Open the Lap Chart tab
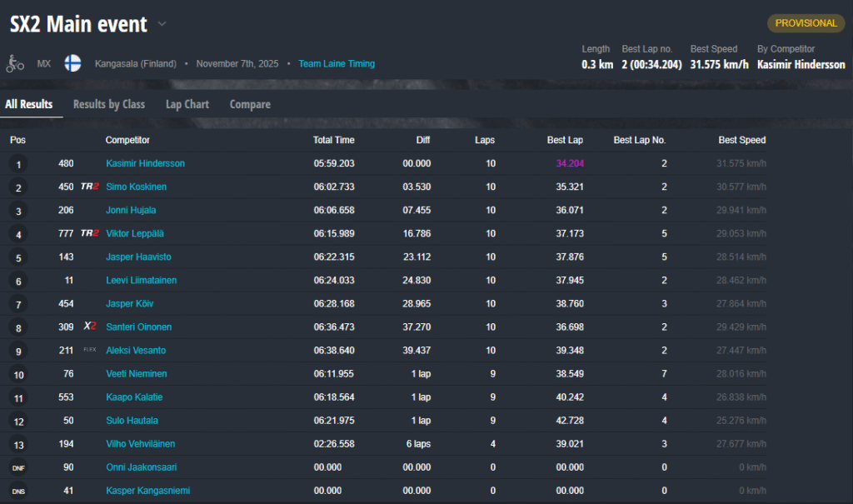The image size is (853, 504). tap(187, 104)
